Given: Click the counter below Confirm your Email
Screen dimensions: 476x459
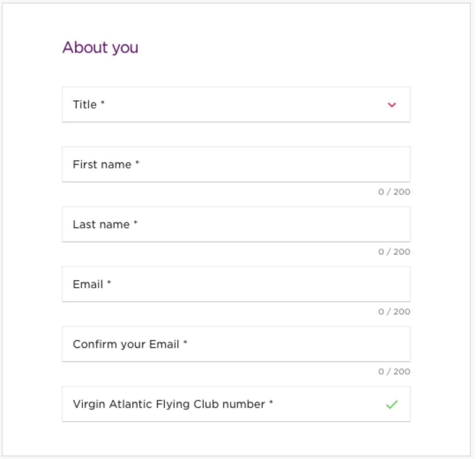Looking at the screenshot, I should (394, 371).
